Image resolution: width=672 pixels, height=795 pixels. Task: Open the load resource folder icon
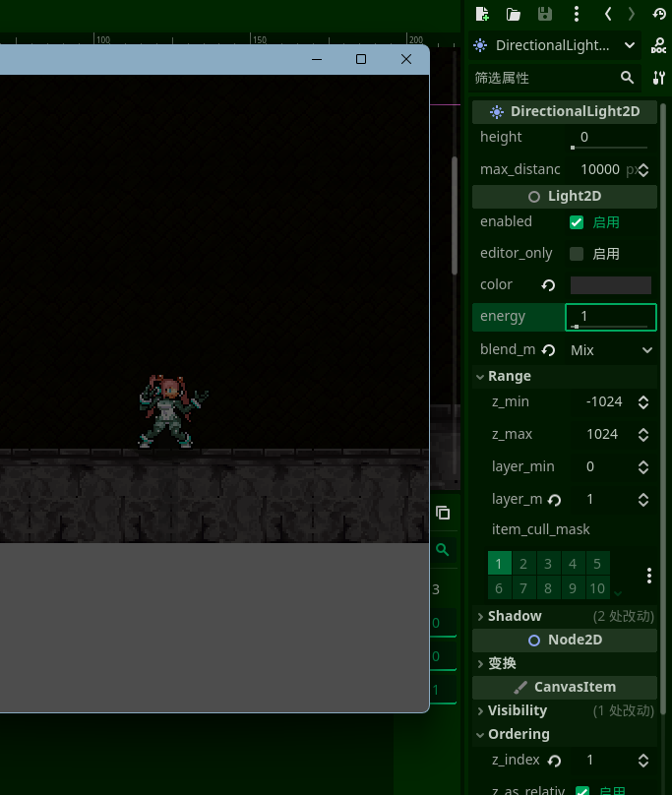point(513,14)
